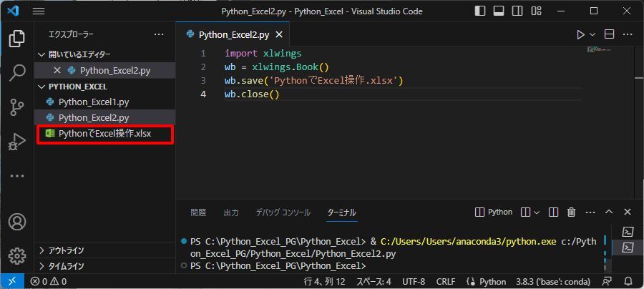
Task: Click the VS Code logo icon
Action: click(13, 11)
